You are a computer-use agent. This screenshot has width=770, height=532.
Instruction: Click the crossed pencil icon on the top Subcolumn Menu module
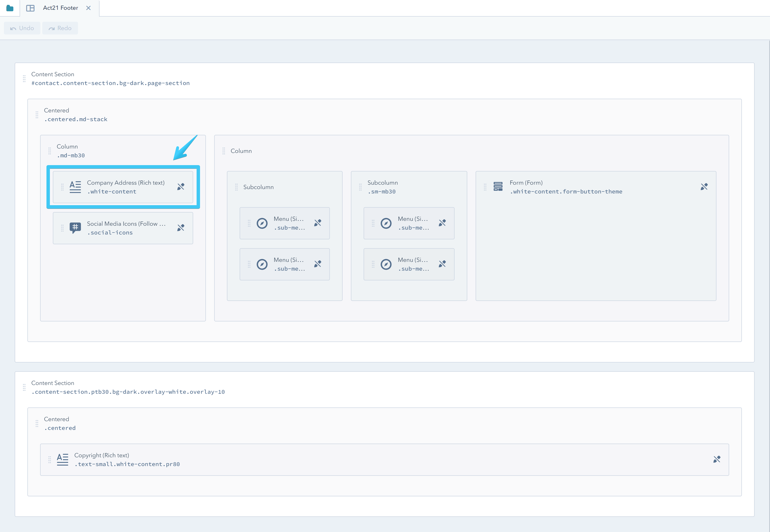point(318,223)
